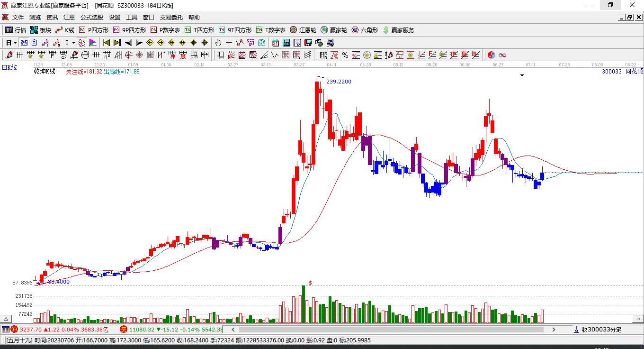Open the 9P四方形 tool
This screenshot has width=644, height=349.
click(129, 30)
